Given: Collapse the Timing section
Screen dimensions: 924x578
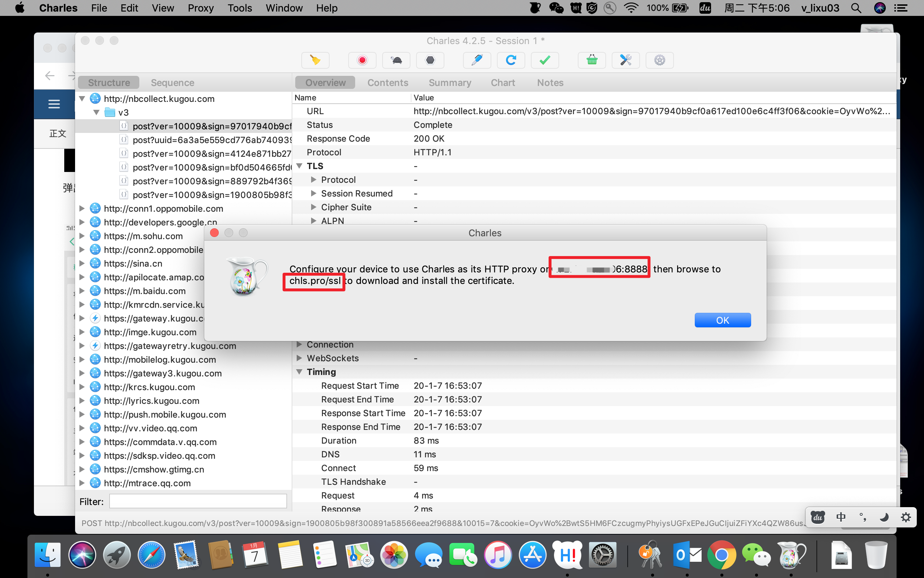Looking at the screenshot, I should pos(299,372).
